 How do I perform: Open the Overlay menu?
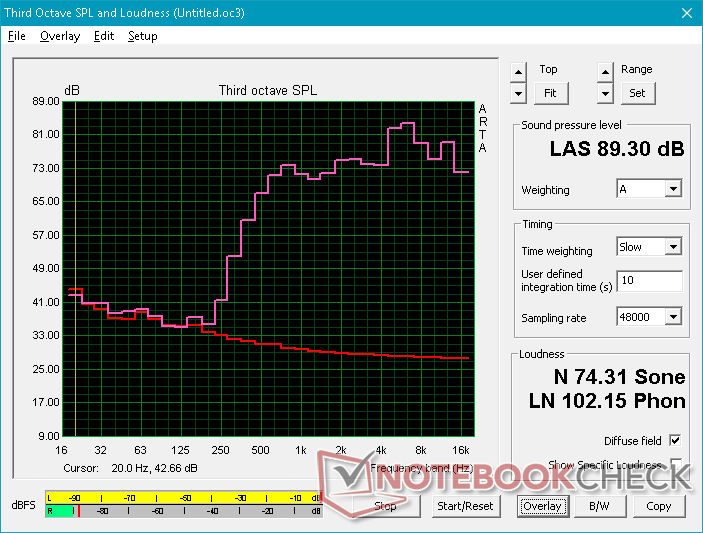click(60, 36)
